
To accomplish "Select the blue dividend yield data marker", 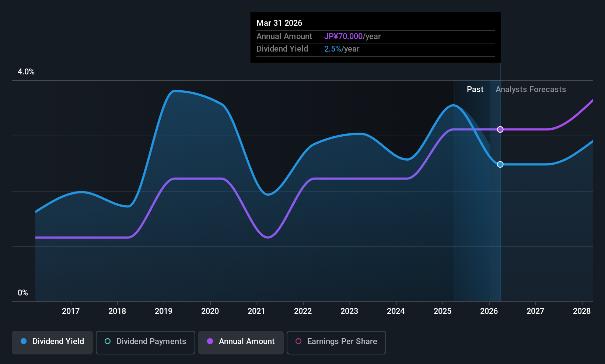I will 500,164.
